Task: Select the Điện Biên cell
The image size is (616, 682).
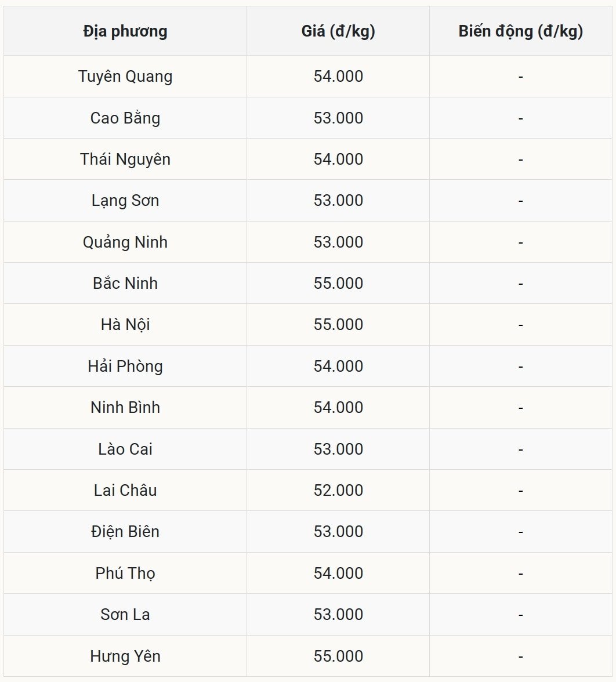Action: coord(125,532)
